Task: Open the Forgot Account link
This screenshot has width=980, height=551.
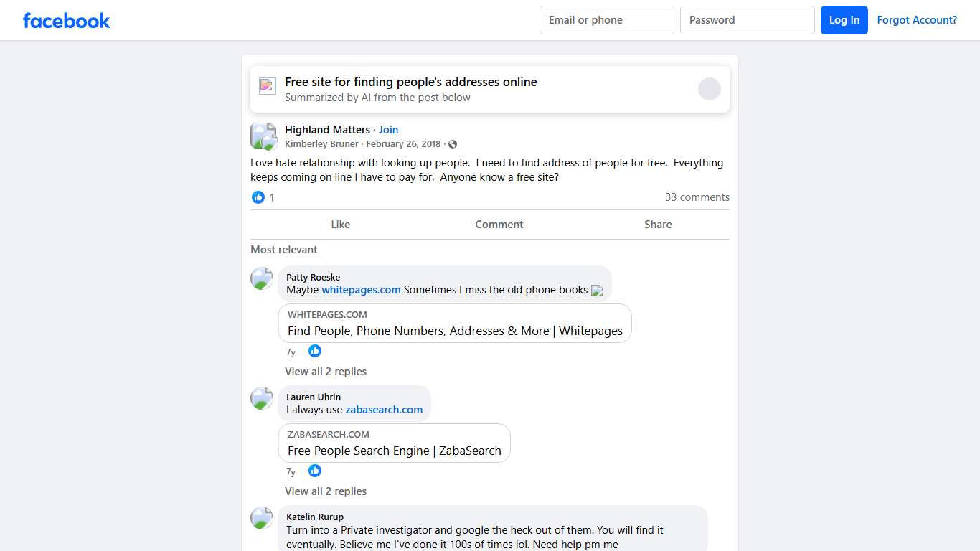Action: coord(917,20)
